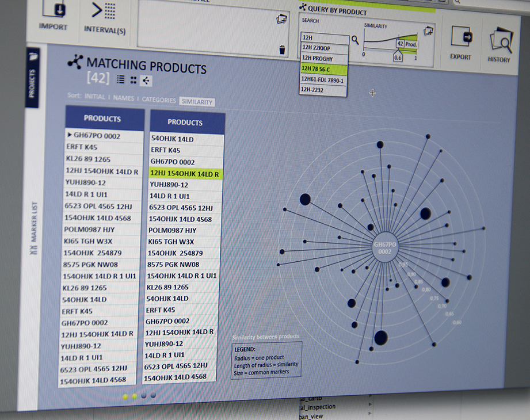Select first 54OHJK 14LD in the second column
530x420 pixels.
pos(187,139)
